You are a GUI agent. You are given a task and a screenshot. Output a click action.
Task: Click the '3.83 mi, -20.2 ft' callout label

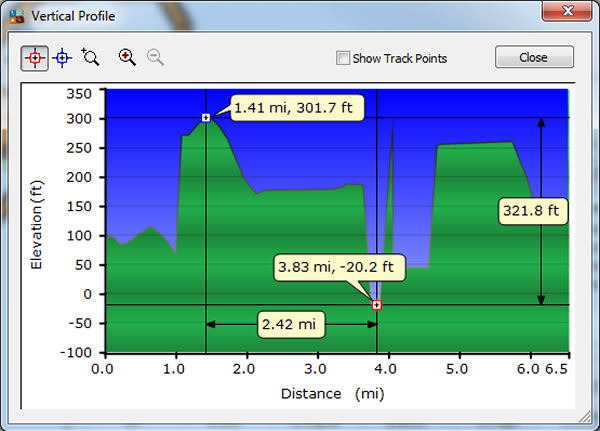(x=339, y=267)
